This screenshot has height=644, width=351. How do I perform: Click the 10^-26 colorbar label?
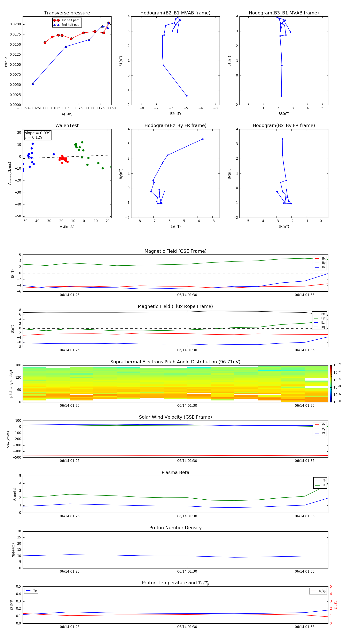(x=337, y=365)
